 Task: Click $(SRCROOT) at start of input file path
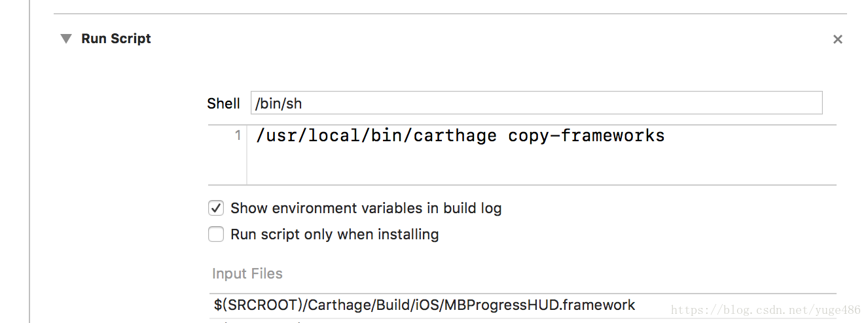coord(258,305)
